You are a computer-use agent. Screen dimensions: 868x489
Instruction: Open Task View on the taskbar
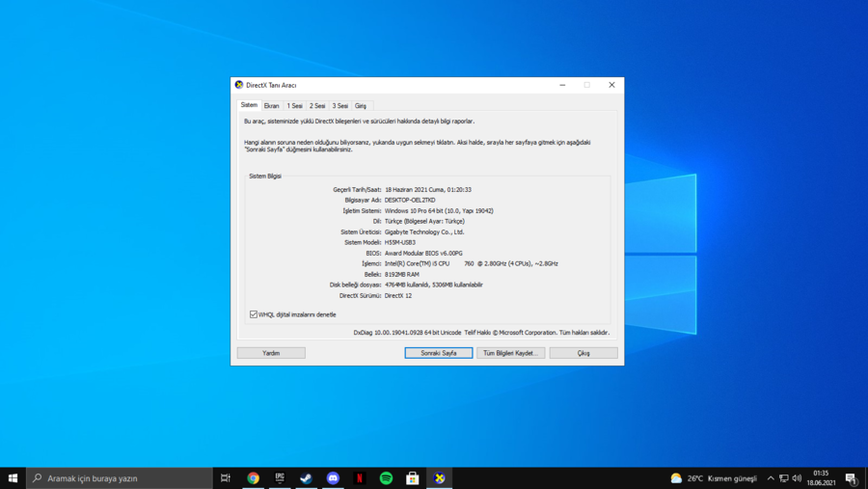point(226,478)
